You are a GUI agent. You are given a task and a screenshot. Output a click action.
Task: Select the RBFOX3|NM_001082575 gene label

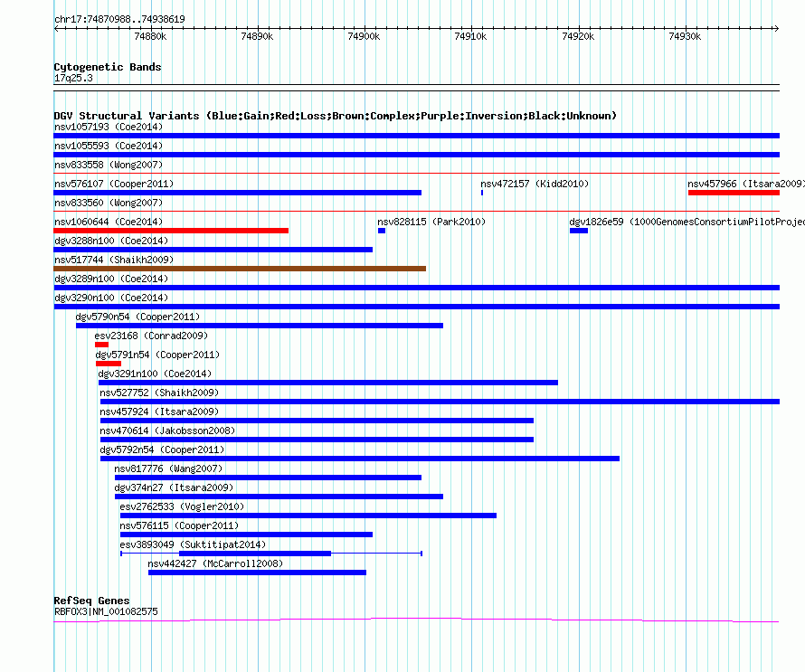[x=106, y=612]
